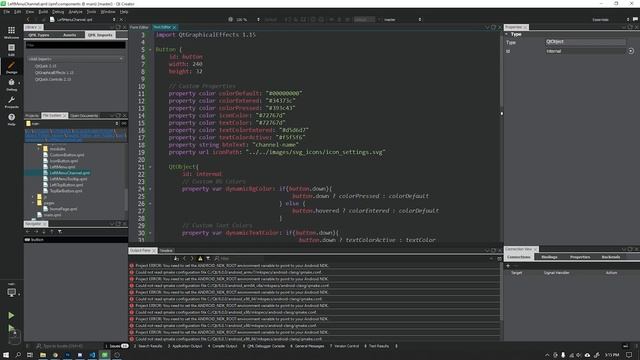Screen dimensions: 640x360
Task: Open the Window menu
Action: tap(108, 12)
